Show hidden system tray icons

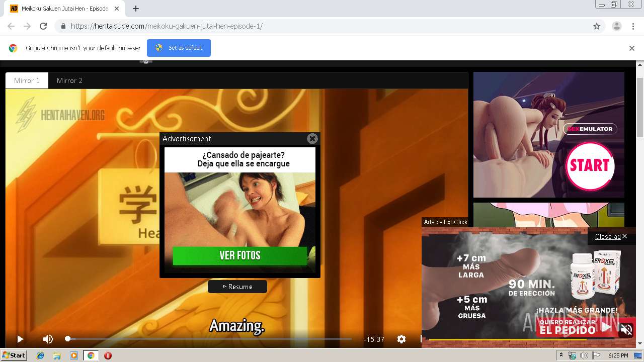point(561,355)
